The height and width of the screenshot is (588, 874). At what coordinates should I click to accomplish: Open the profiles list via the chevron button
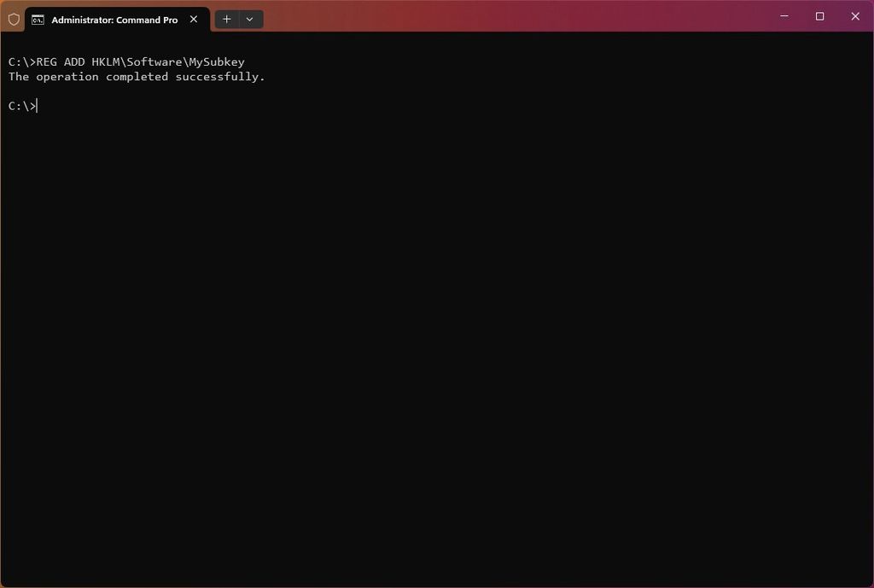coord(249,19)
